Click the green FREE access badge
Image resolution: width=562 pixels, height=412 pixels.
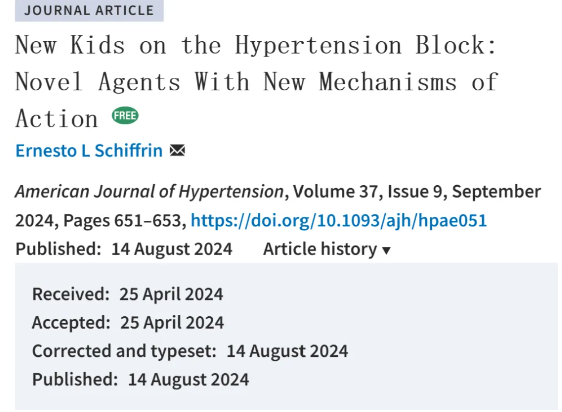125,115
